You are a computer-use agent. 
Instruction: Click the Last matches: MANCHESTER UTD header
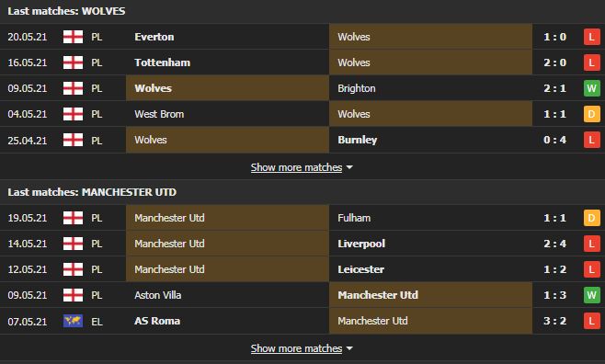[92, 192]
